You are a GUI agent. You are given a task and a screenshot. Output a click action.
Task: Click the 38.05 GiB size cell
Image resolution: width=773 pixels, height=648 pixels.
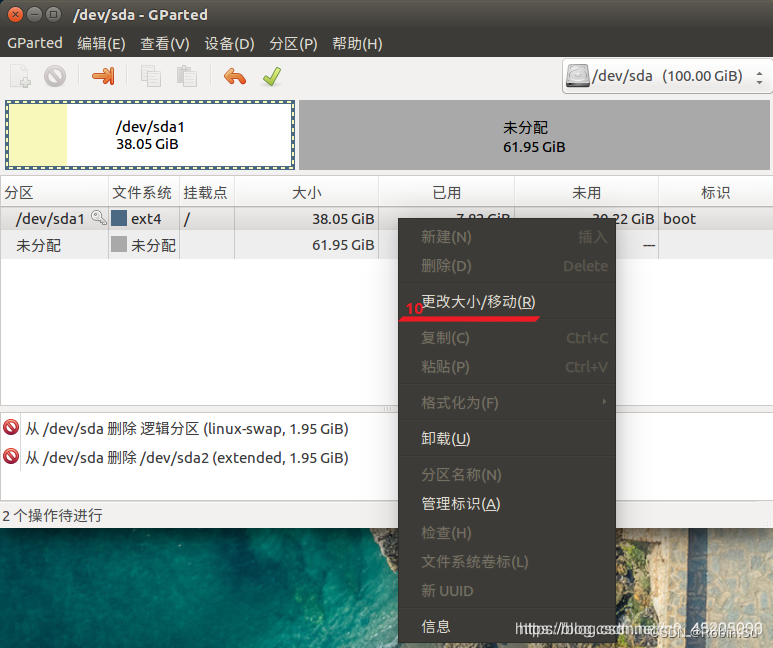click(343, 218)
